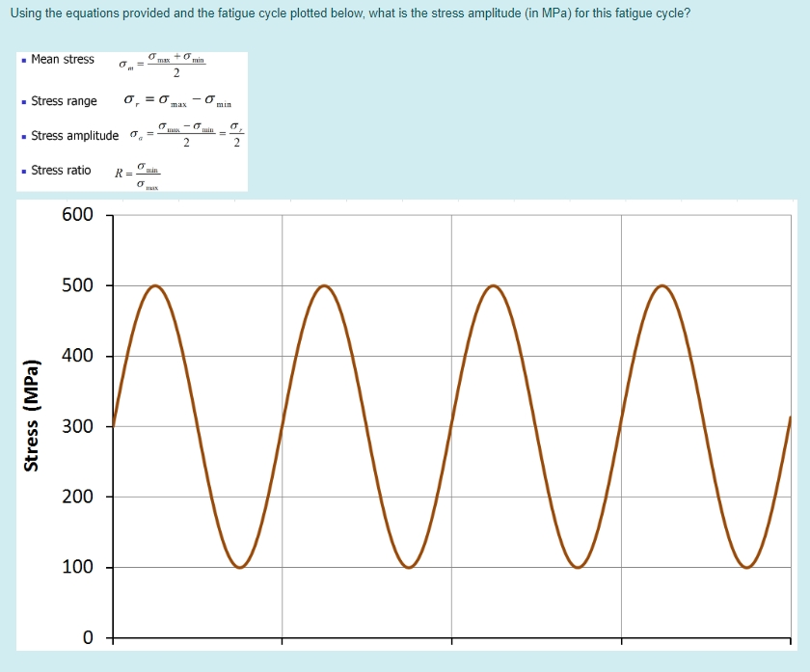Click the blue bullet beside Stress range
The image size is (810, 672).
(23, 100)
